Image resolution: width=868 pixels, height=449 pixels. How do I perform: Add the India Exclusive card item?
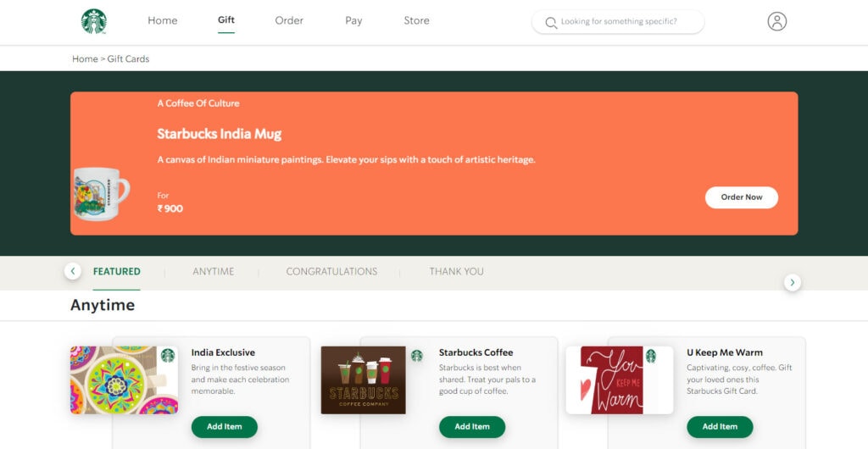pyautogui.click(x=224, y=427)
